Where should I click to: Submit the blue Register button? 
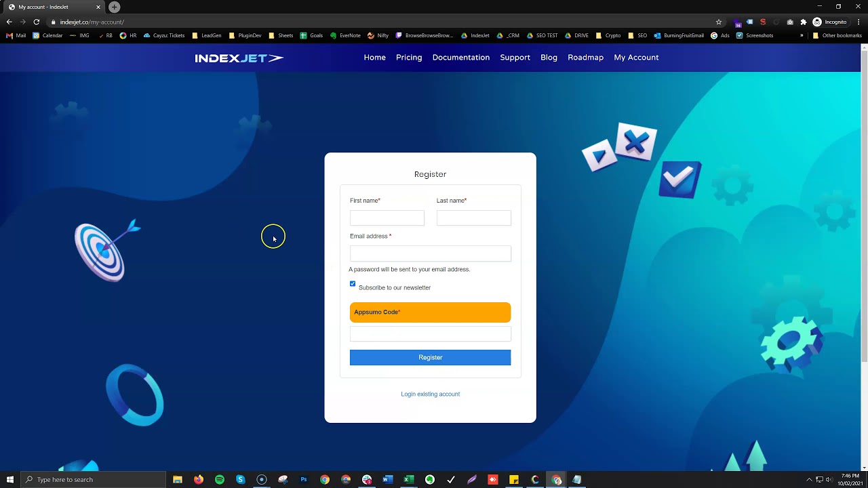click(431, 357)
